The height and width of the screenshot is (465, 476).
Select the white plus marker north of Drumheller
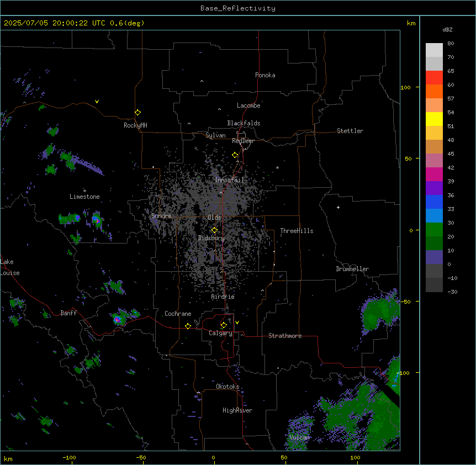click(338, 207)
